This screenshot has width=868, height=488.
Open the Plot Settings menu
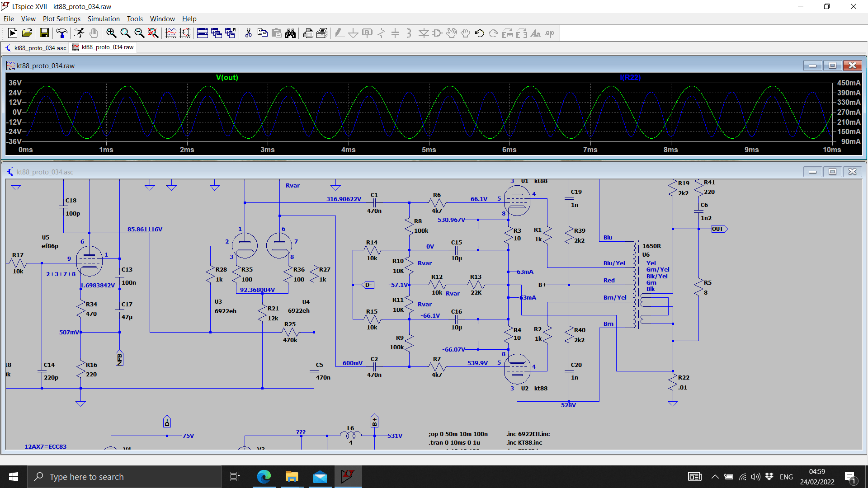click(61, 19)
